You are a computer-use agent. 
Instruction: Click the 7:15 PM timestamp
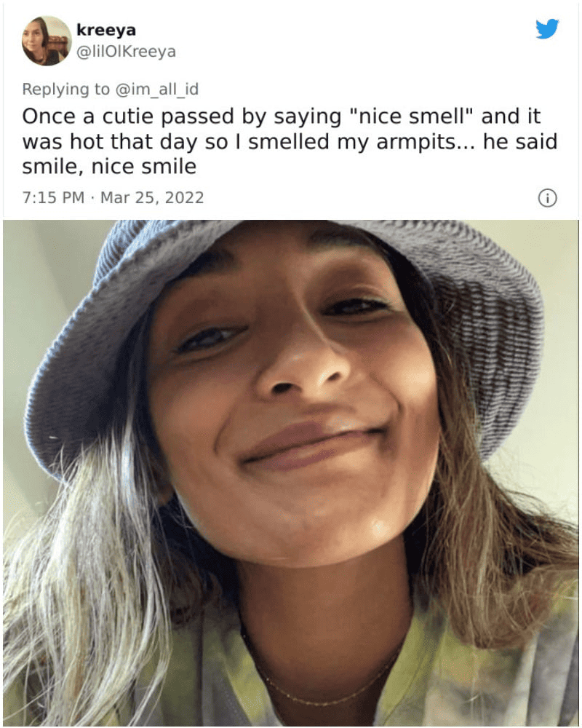coord(54,197)
